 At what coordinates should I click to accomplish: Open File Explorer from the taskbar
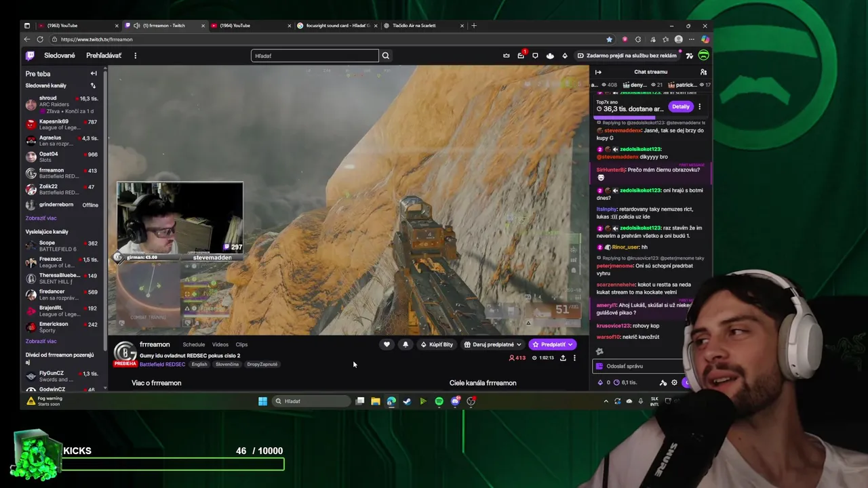tap(375, 401)
